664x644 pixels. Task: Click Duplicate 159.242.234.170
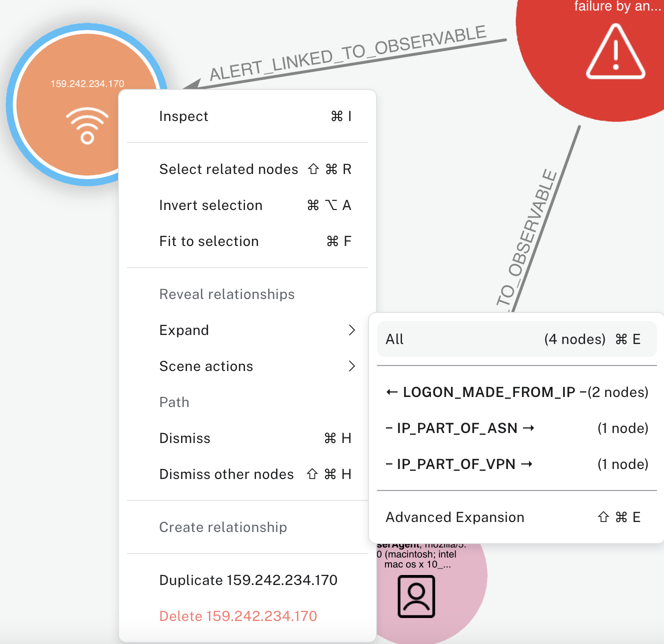point(248,580)
